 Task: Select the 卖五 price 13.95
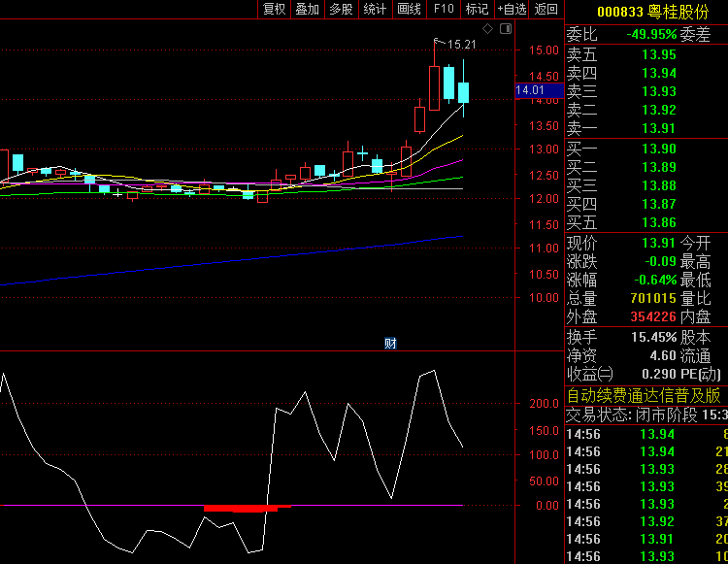[x=659, y=54]
